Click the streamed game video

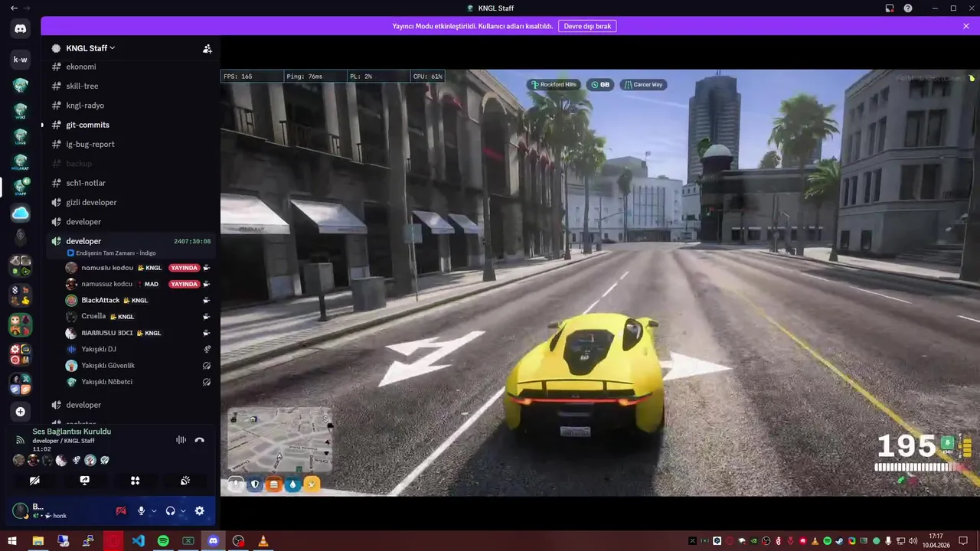coord(600,283)
